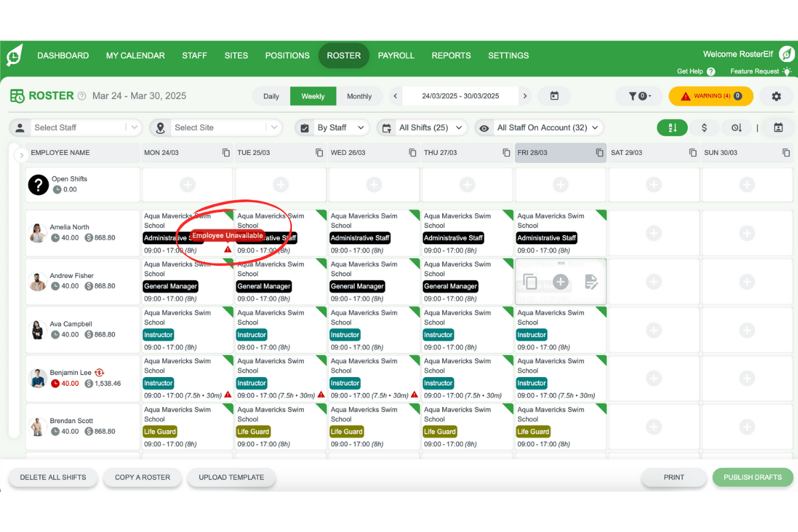Switch to the Daily view

click(x=271, y=96)
